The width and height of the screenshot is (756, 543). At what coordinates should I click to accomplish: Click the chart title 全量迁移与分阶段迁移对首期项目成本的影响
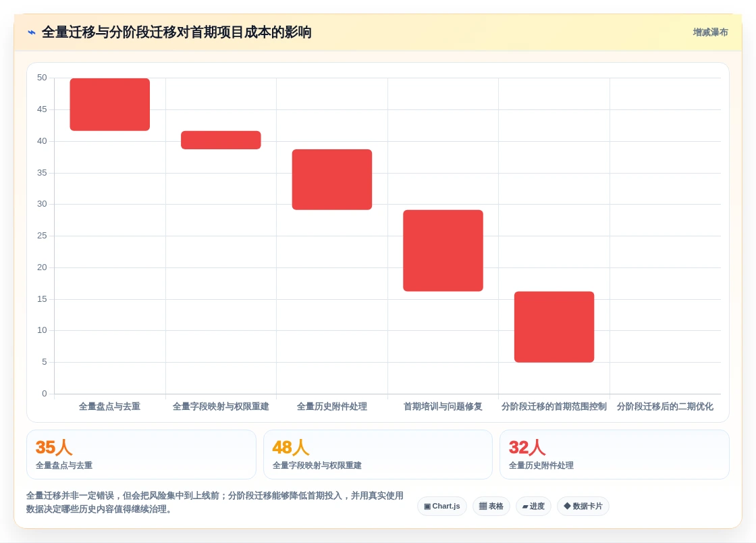176,32
